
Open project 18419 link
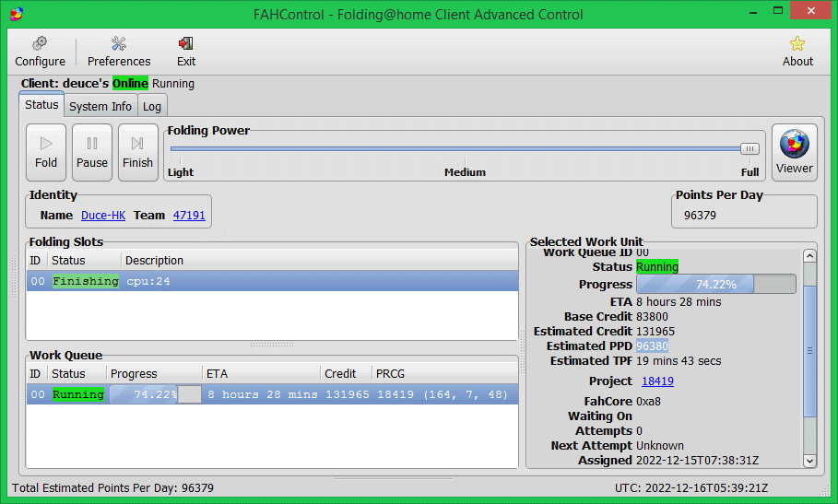point(657,381)
